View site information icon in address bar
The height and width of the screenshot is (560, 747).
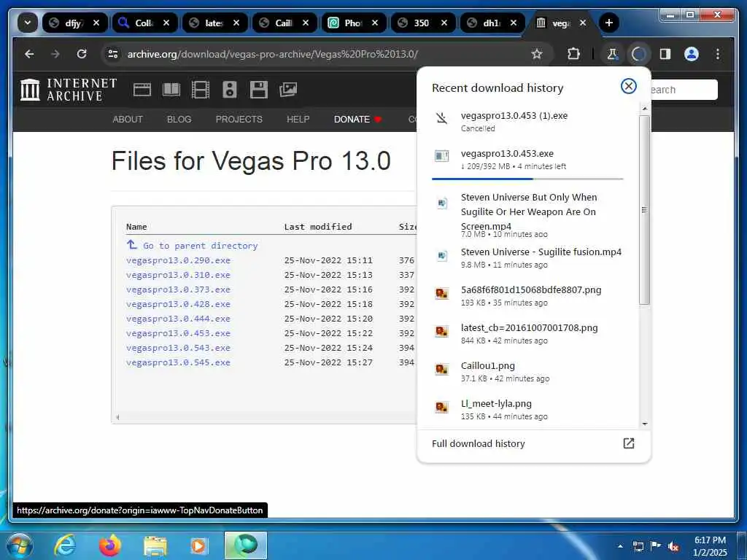point(113,54)
